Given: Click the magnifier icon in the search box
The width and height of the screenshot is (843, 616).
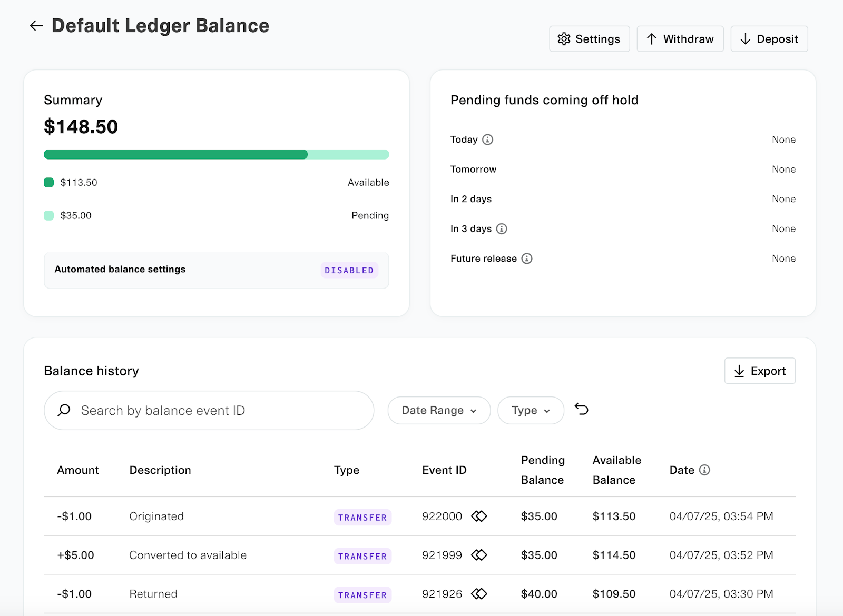Looking at the screenshot, I should [x=64, y=410].
